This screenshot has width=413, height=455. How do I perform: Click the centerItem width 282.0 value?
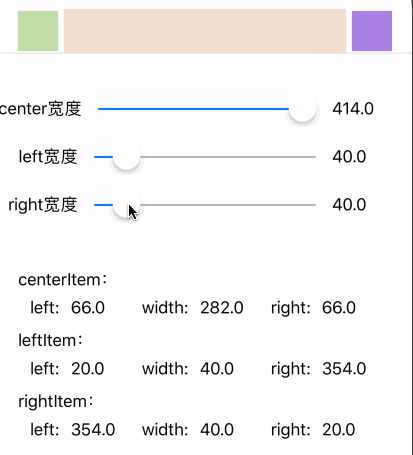[x=222, y=308]
